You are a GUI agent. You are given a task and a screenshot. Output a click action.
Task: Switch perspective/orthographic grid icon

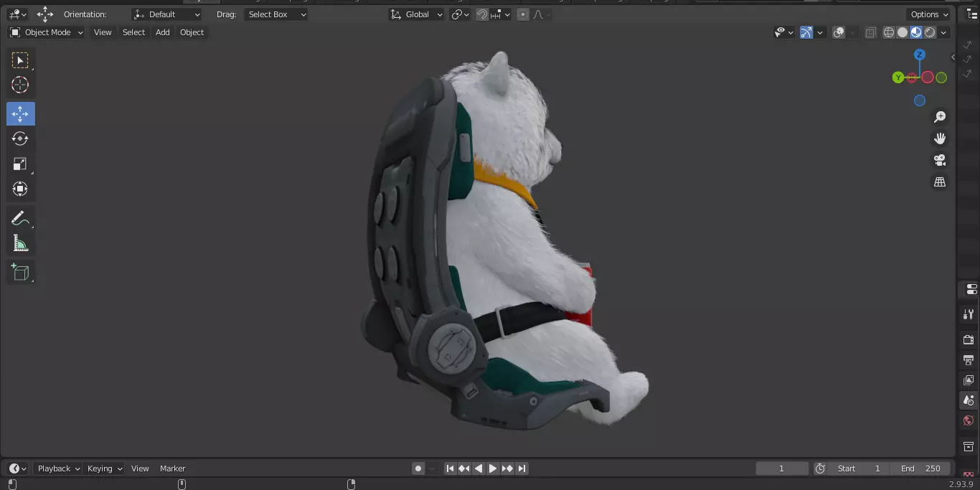click(x=939, y=182)
